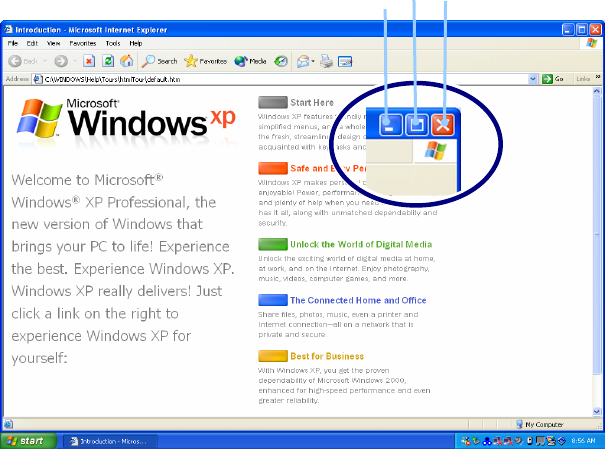This screenshot has width=605, height=449.
Task: Click the yellow Best for Business button
Action: (273, 356)
